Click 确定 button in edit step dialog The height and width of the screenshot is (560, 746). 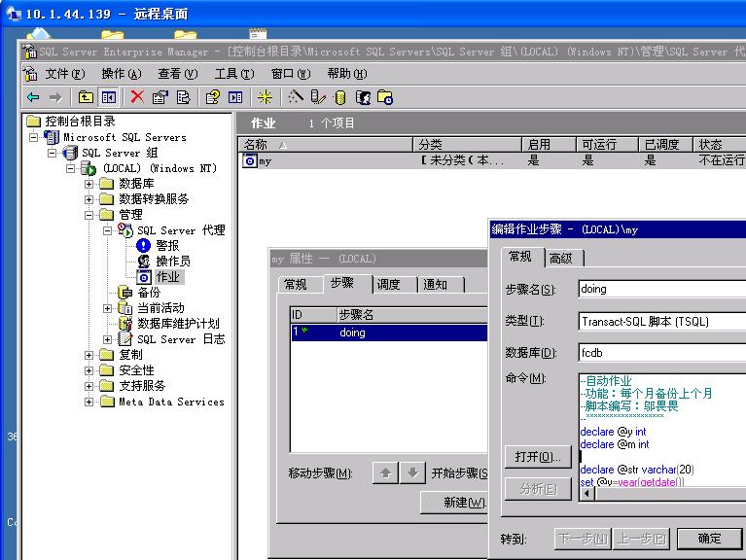(709, 539)
